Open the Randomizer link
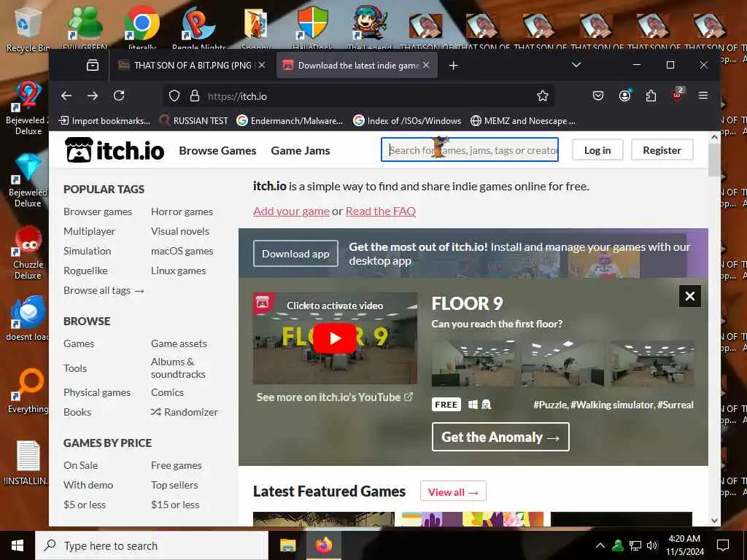747x560 pixels. 185,411
